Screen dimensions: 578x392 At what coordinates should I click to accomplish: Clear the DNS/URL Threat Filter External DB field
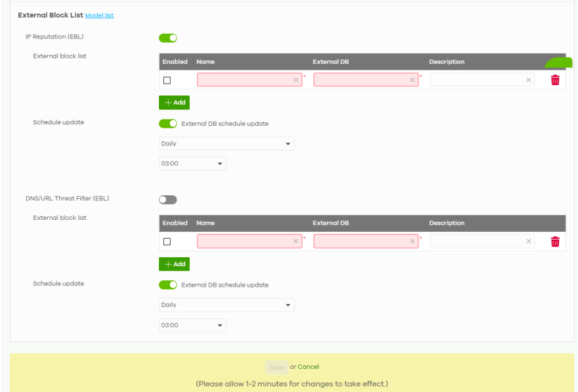[412, 242]
